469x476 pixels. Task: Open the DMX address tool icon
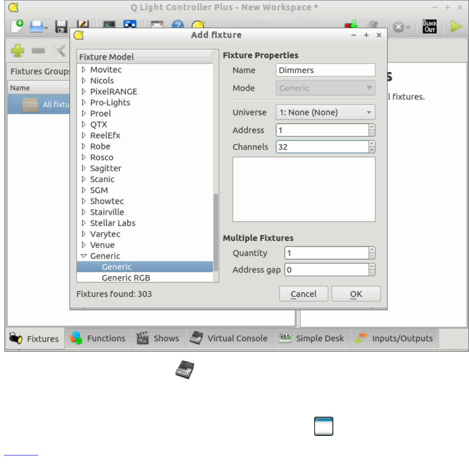pyautogui.click(x=130, y=24)
